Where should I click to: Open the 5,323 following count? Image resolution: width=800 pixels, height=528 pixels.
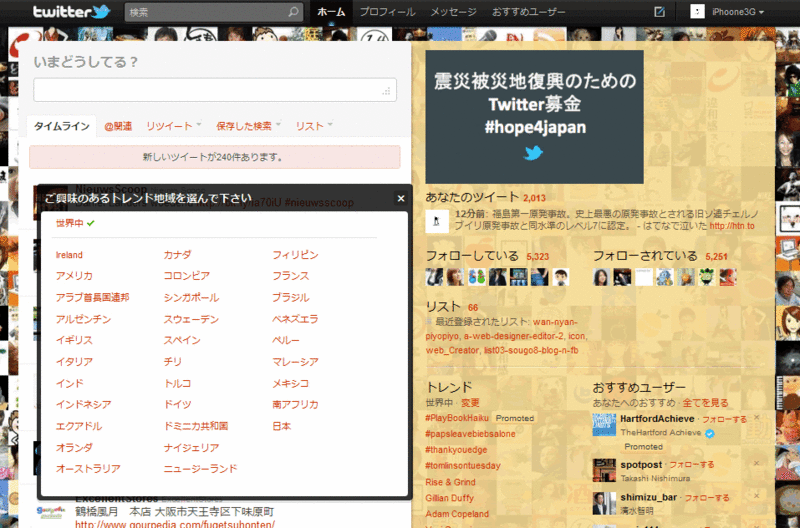[x=538, y=257]
